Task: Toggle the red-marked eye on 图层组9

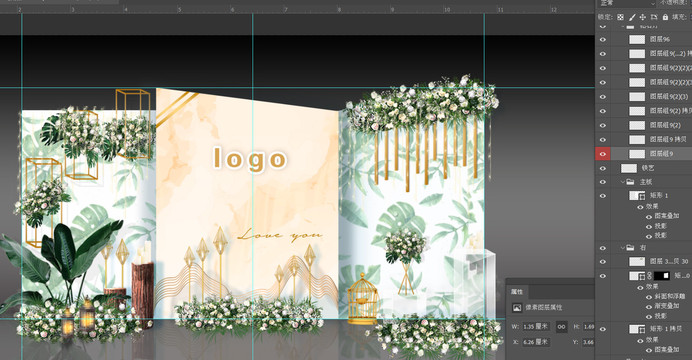Action: (x=603, y=154)
